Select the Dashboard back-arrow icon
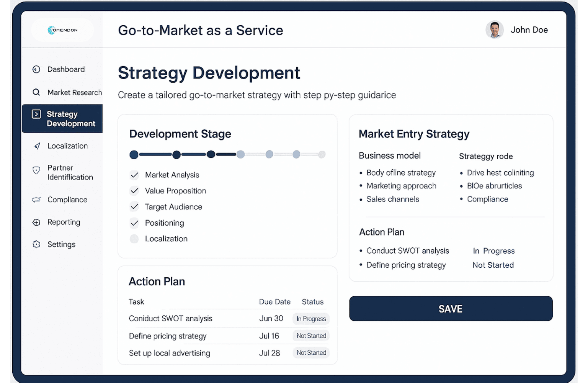Viewport: 588px width, 383px height. coord(36,69)
